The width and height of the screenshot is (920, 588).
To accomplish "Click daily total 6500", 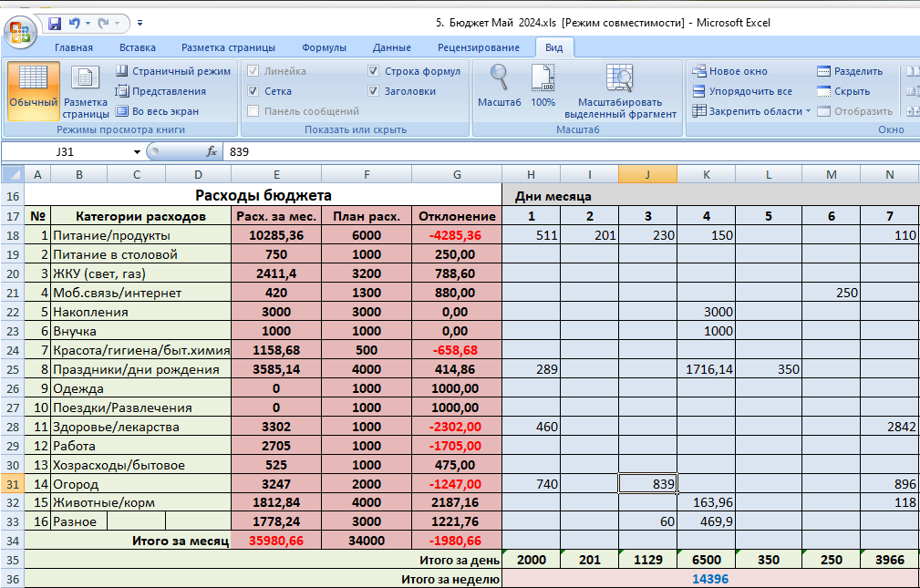I will point(706,559).
